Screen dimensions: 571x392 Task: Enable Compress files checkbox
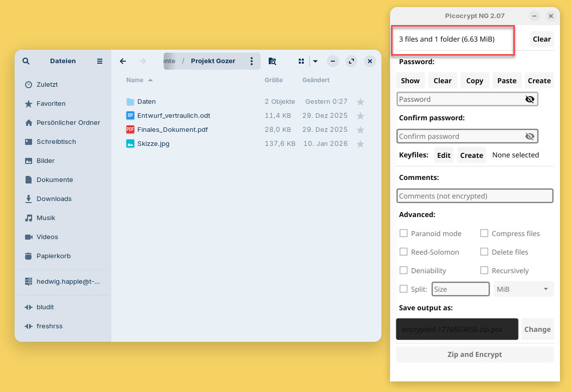[x=484, y=233]
